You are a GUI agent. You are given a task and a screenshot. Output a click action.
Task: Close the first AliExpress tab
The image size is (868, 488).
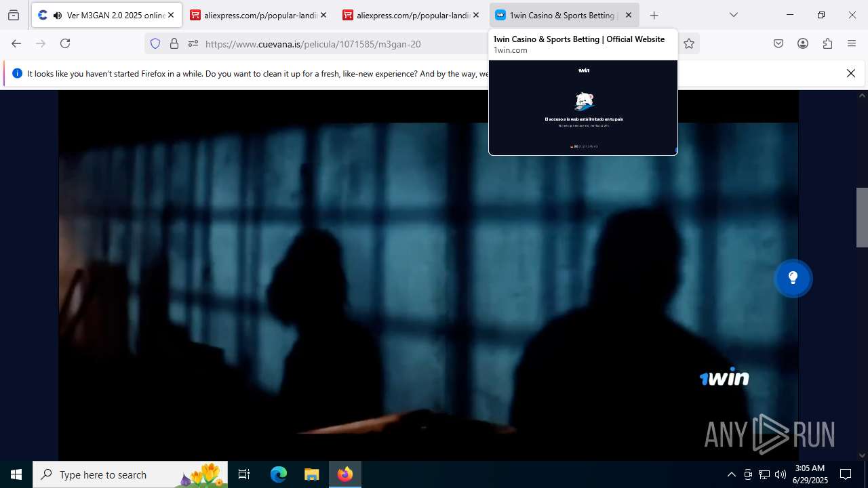click(323, 15)
